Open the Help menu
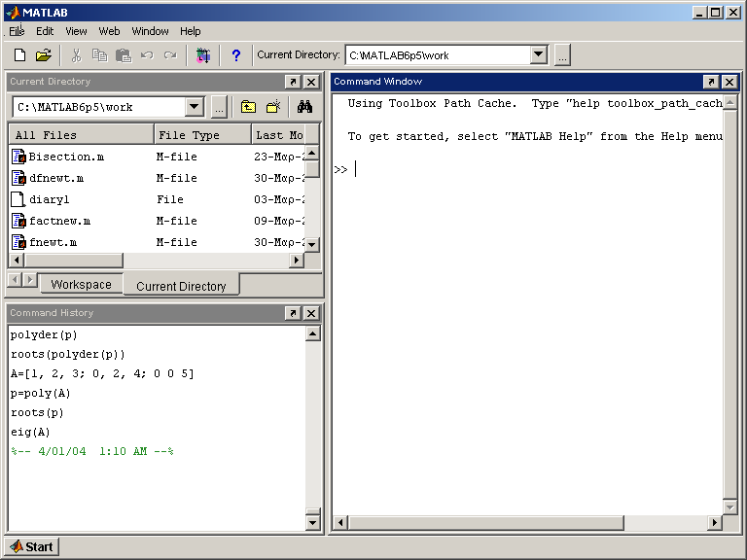Viewport: 747px width, 560px height. [x=190, y=31]
